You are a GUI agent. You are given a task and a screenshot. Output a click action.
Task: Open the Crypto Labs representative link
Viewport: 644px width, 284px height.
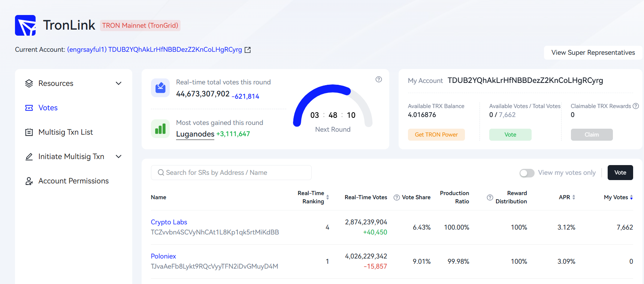pos(169,222)
